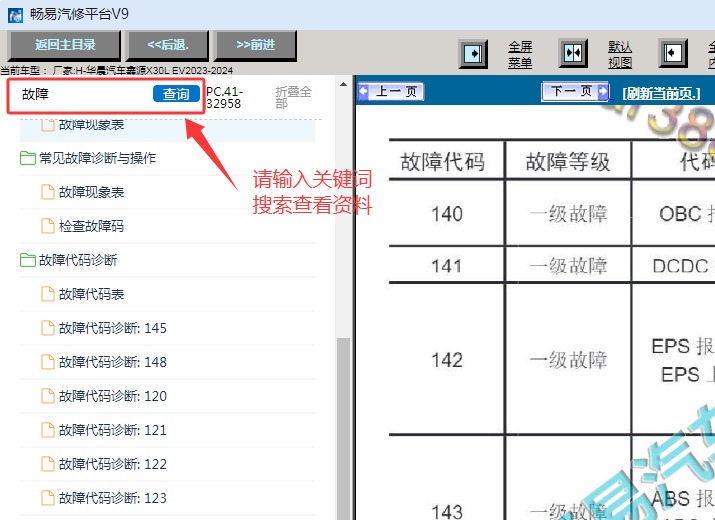Image resolution: width=715 pixels, height=520 pixels.
Task: Click the PC.41-32958 identifier text
Action: pyautogui.click(x=224, y=98)
